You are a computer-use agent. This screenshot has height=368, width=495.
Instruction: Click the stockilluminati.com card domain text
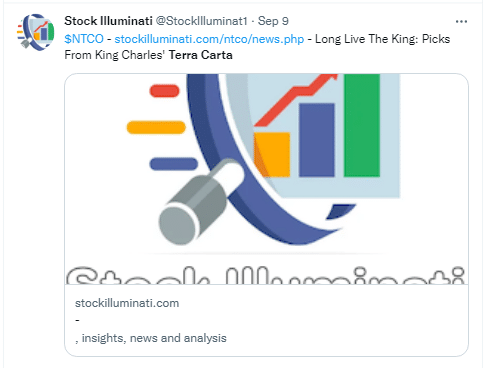[127, 303]
